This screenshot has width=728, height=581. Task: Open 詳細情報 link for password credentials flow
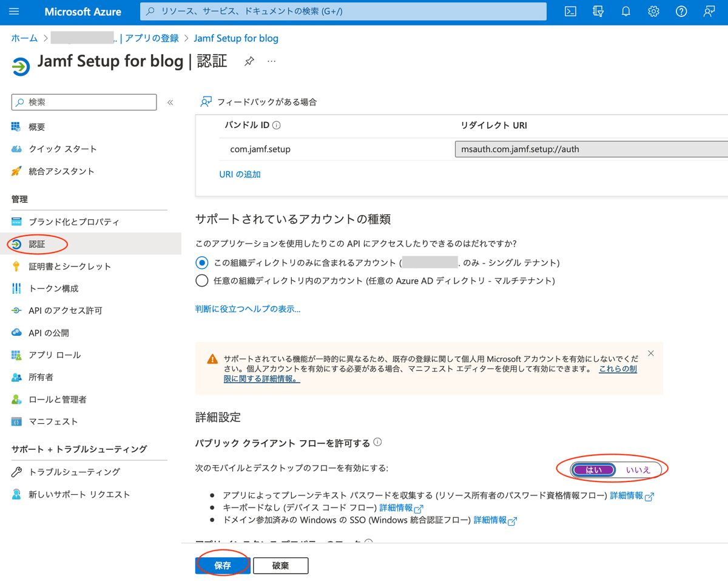(632, 496)
